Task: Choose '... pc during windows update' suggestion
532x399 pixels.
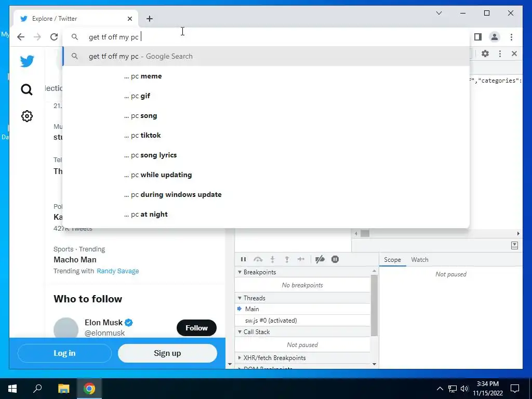Action: pyautogui.click(x=266, y=194)
